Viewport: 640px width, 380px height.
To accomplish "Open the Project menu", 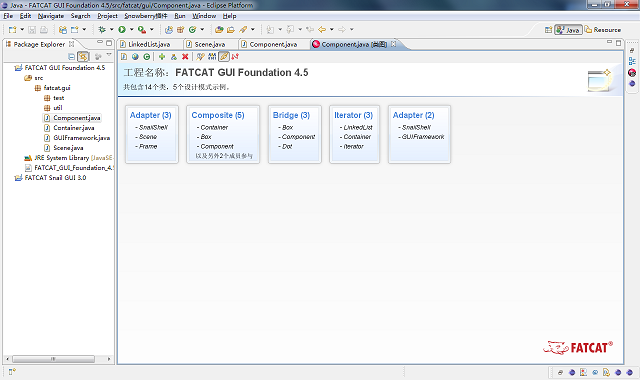I will pyautogui.click(x=107, y=16).
